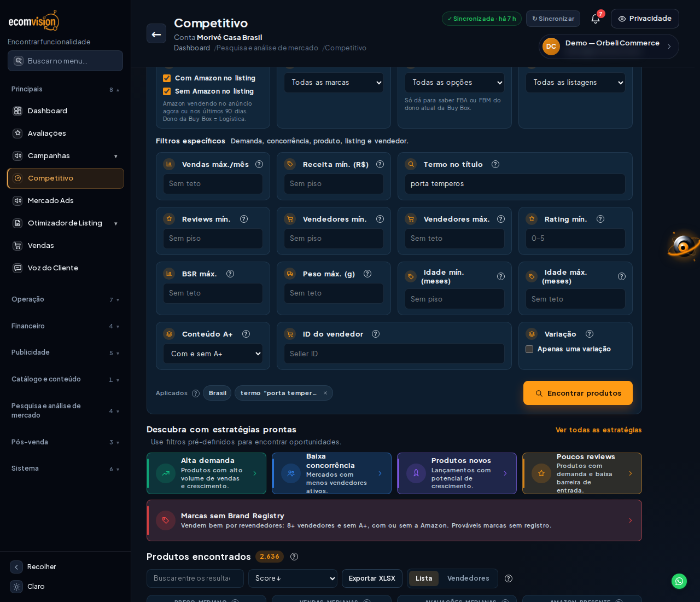
Task: Switch to the Vendedores view tab
Action: [x=468, y=578]
